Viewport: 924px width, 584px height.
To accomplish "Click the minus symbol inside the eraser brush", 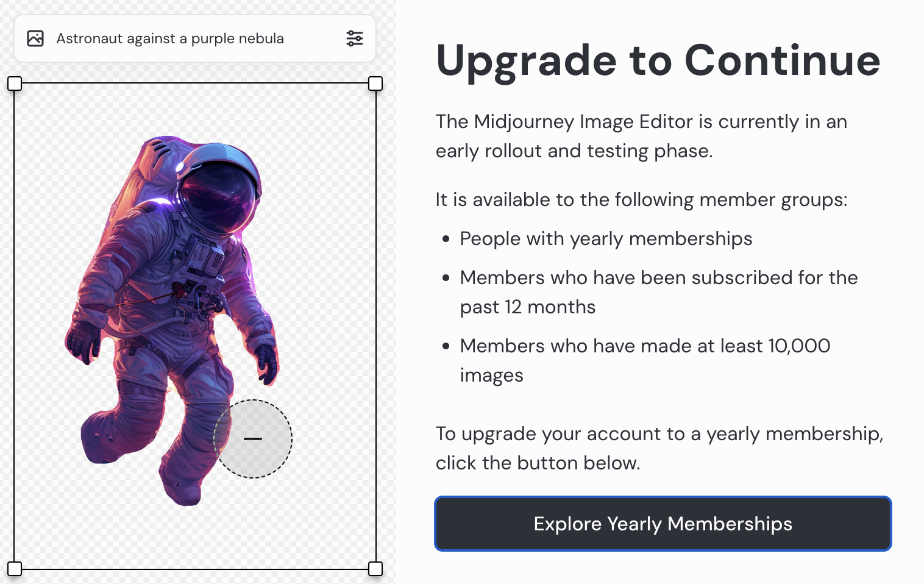I will point(253,439).
